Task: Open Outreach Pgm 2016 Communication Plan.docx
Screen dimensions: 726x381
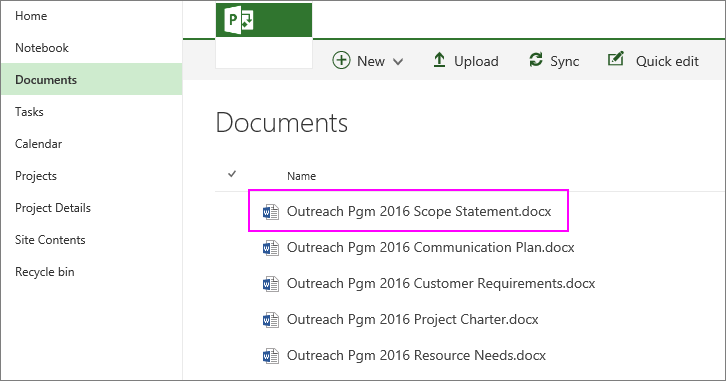Action: click(x=431, y=248)
